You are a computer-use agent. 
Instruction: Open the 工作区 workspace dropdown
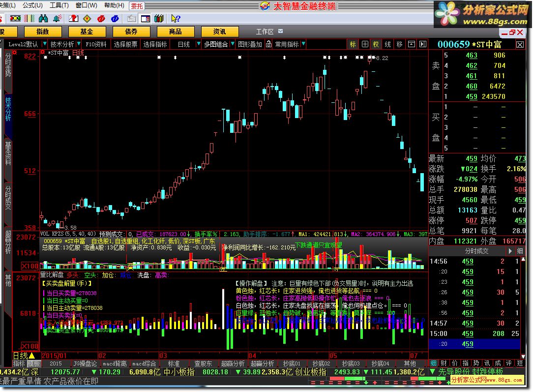pyautogui.click(x=280, y=31)
